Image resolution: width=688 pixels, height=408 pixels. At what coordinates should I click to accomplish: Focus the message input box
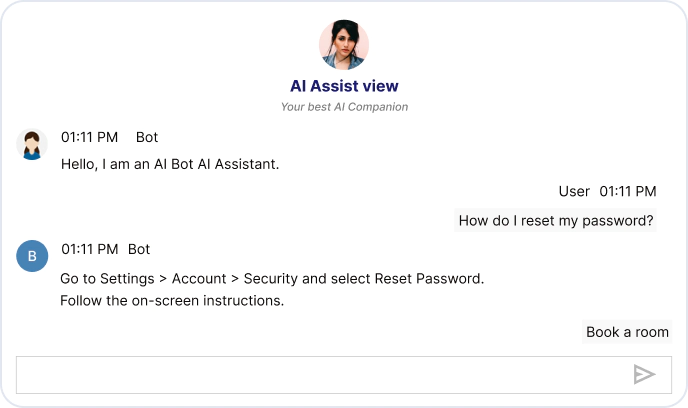(344, 375)
